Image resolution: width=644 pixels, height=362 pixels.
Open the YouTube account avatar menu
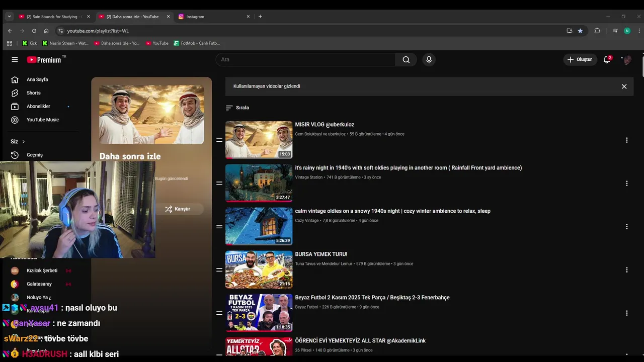(x=627, y=60)
